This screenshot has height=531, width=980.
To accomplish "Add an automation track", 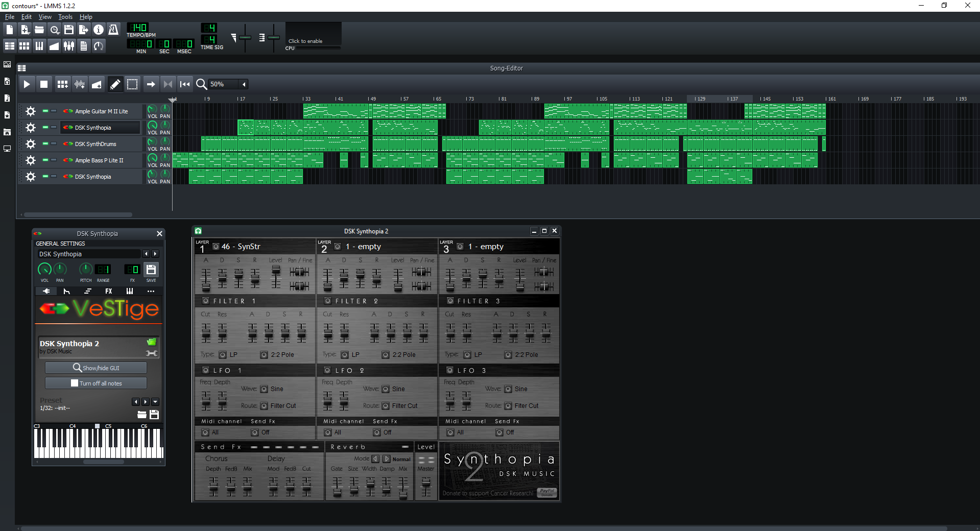I will click(x=97, y=84).
